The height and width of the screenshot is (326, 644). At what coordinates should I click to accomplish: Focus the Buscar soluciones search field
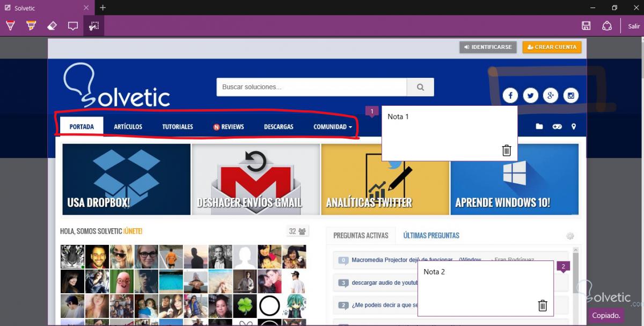coord(312,87)
